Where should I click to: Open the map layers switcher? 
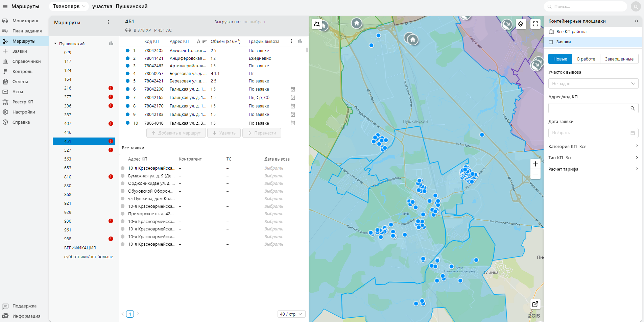pos(521,24)
